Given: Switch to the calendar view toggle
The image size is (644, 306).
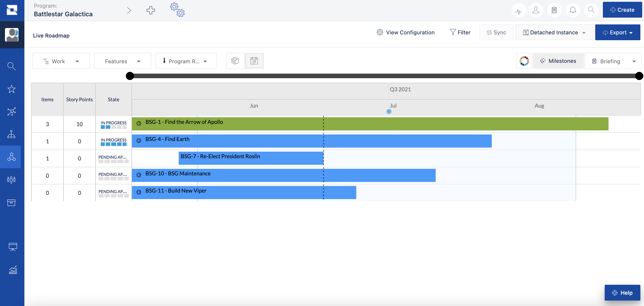Looking at the screenshot, I should (254, 61).
